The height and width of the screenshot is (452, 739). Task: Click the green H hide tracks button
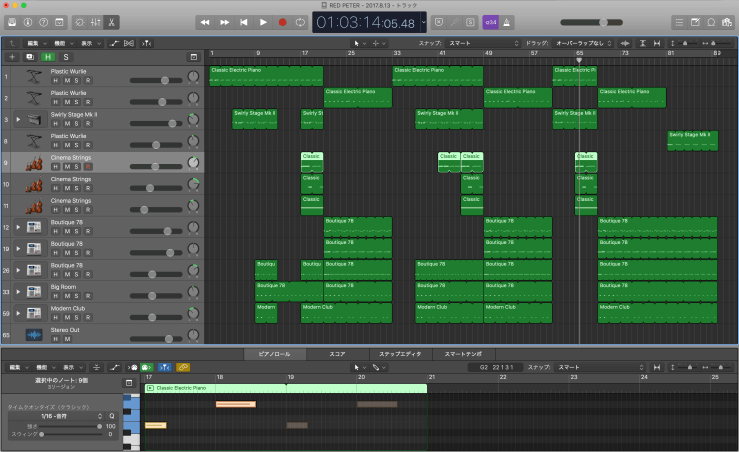click(x=48, y=58)
